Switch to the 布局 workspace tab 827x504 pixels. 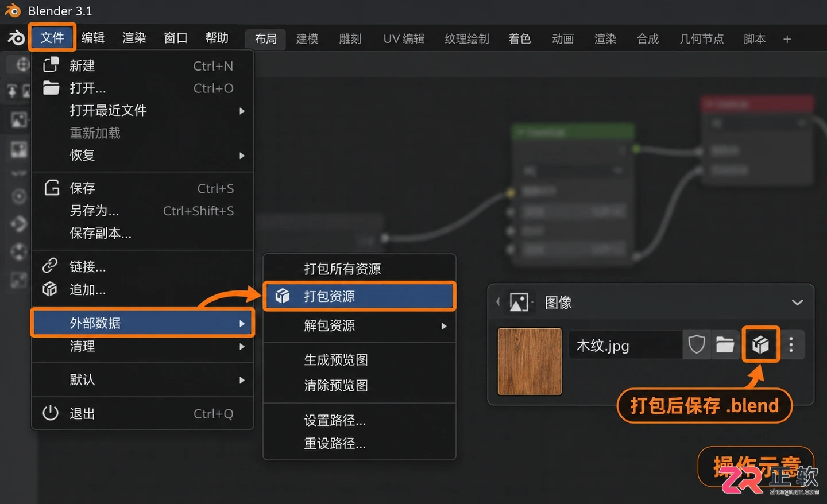(x=265, y=39)
